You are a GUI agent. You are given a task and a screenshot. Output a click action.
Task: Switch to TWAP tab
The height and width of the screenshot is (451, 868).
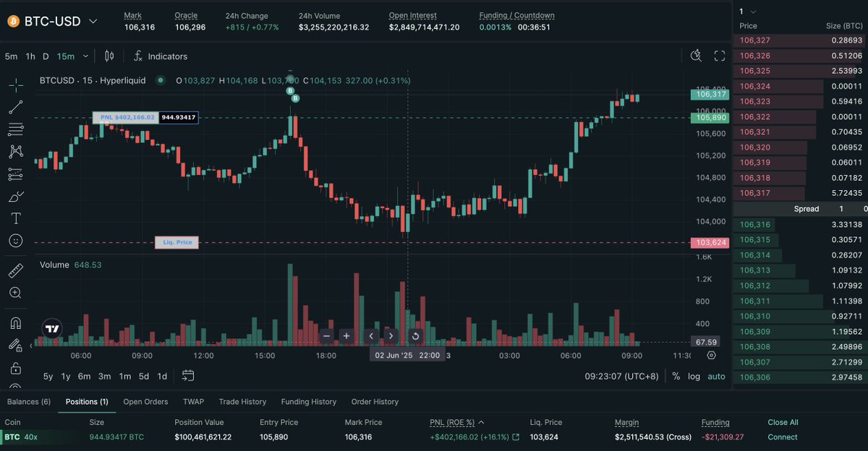pos(193,402)
